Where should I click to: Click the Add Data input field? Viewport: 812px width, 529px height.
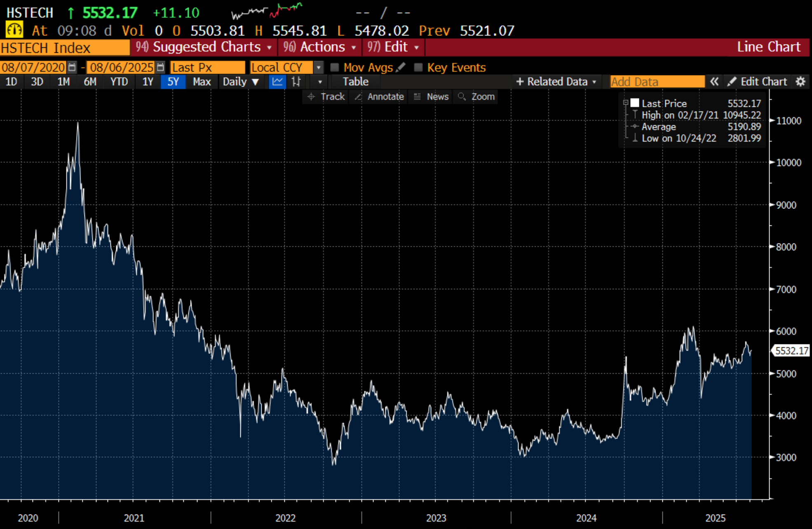657,82
